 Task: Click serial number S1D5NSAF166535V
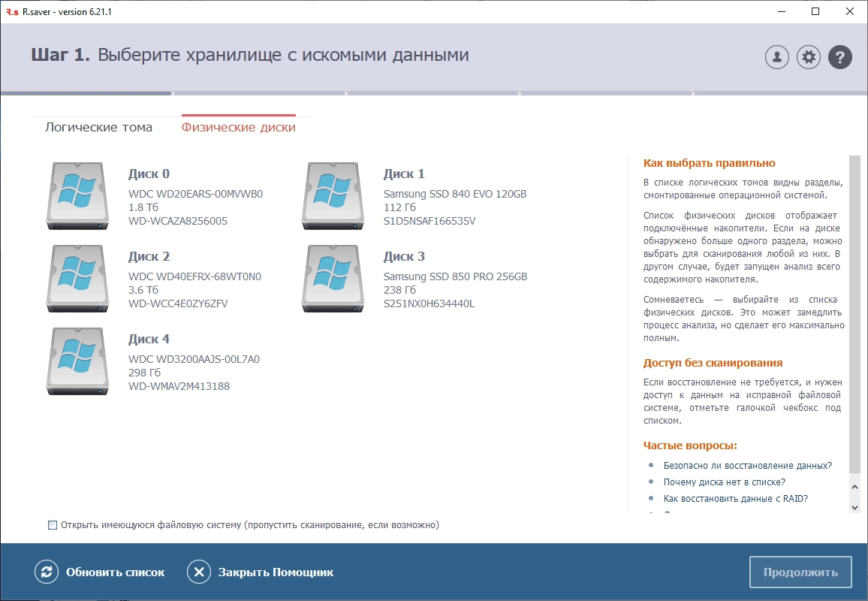[x=429, y=221]
